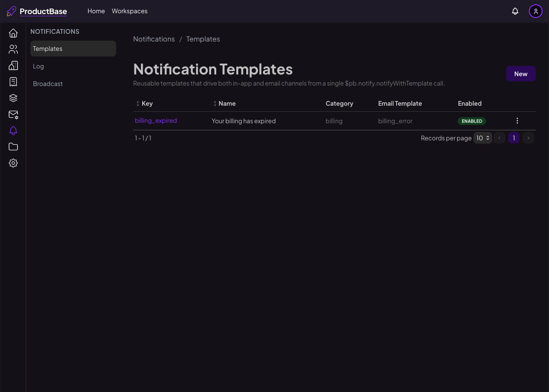Click the ProductBase rocket logo icon
The width and height of the screenshot is (549, 392).
[12, 11]
